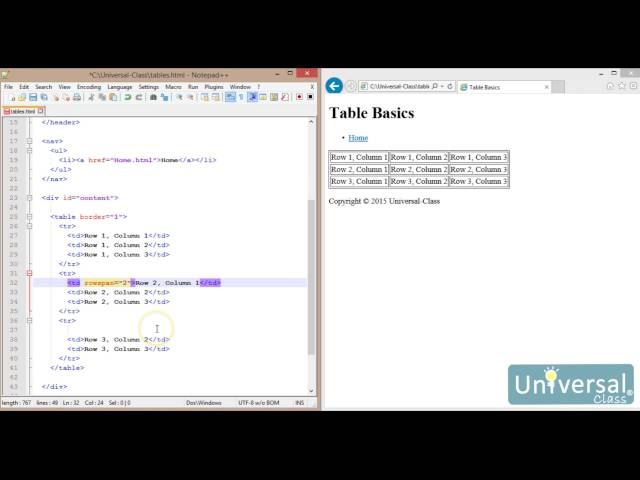This screenshot has width=640, height=480.
Task: Open the Encoding menu
Action: pyautogui.click(x=89, y=87)
